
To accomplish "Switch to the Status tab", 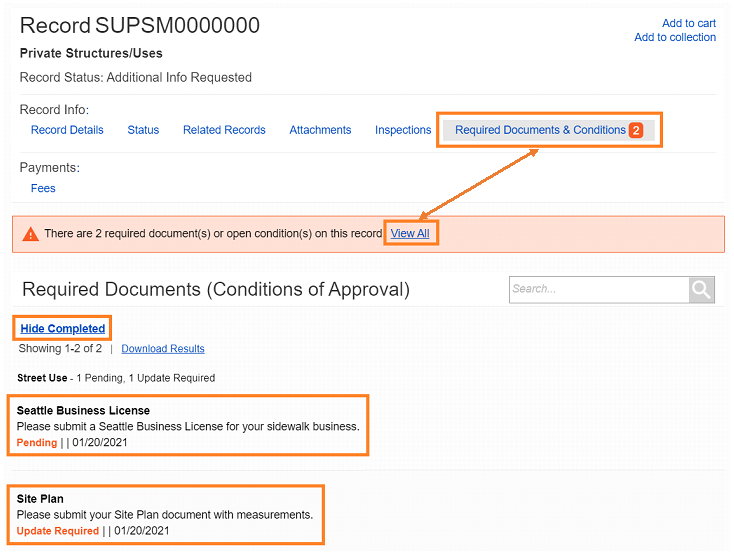I will pyautogui.click(x=143, y=130).
